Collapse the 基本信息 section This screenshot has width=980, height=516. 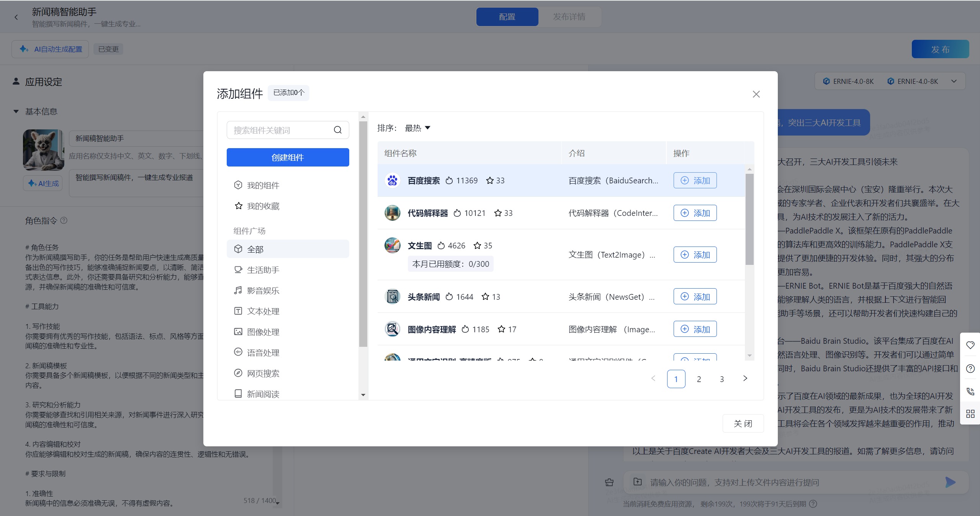click(16, 111)
